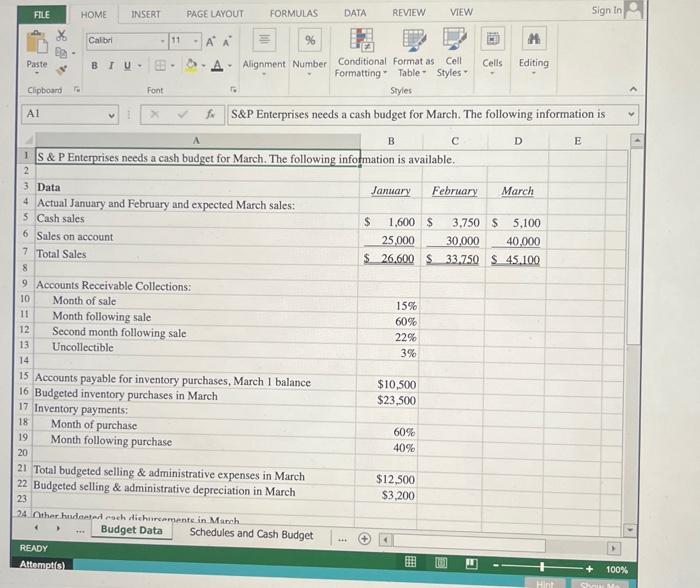The height and width of the screenshot is (588, 700).
Task: Collapse the ribbon with the caret arrow
Action: [633, 89]
